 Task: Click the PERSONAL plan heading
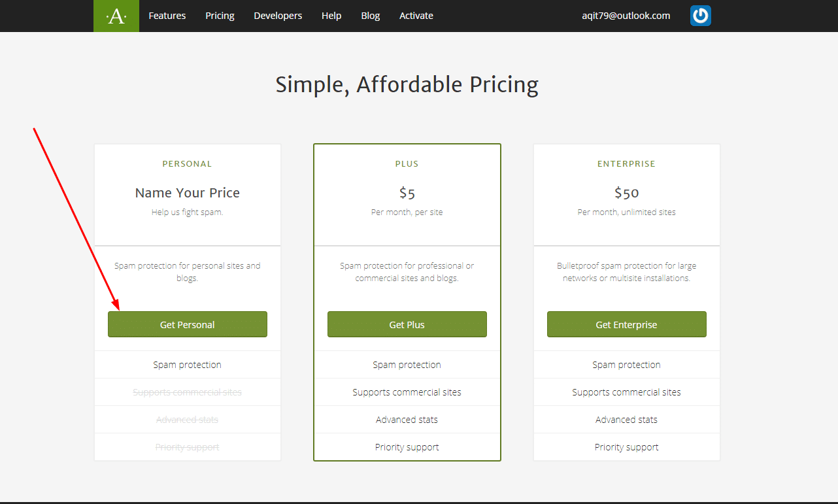[x=187, y=164]
